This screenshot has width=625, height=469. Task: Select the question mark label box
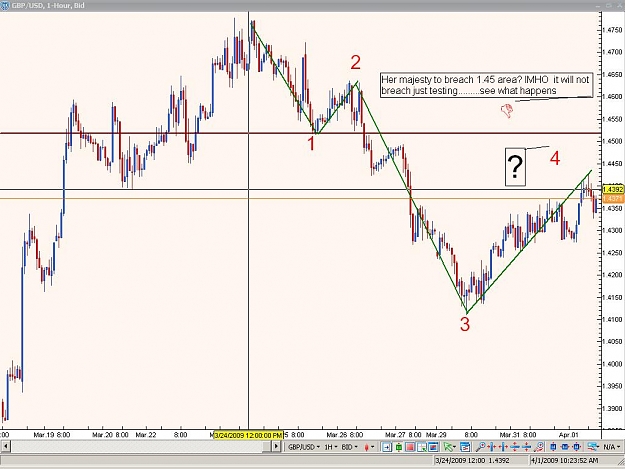(515, 167)
